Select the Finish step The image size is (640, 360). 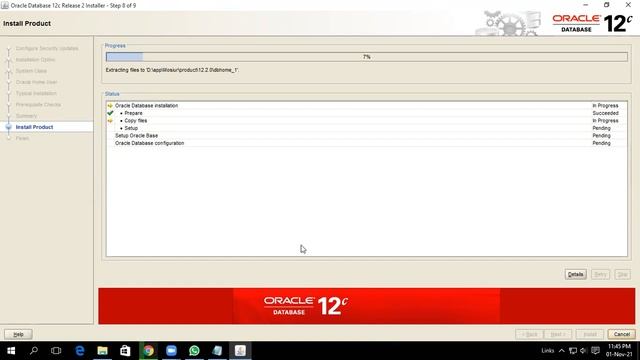(22, 138)
